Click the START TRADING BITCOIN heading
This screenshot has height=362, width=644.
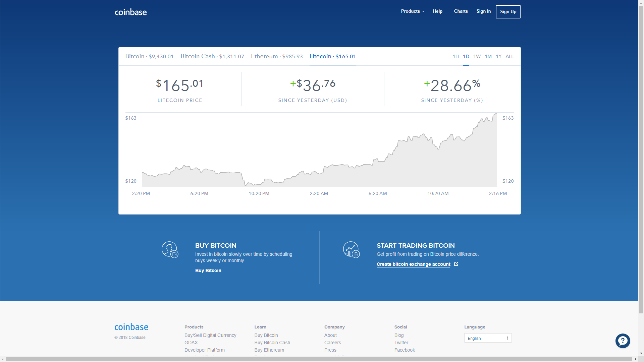416,246
